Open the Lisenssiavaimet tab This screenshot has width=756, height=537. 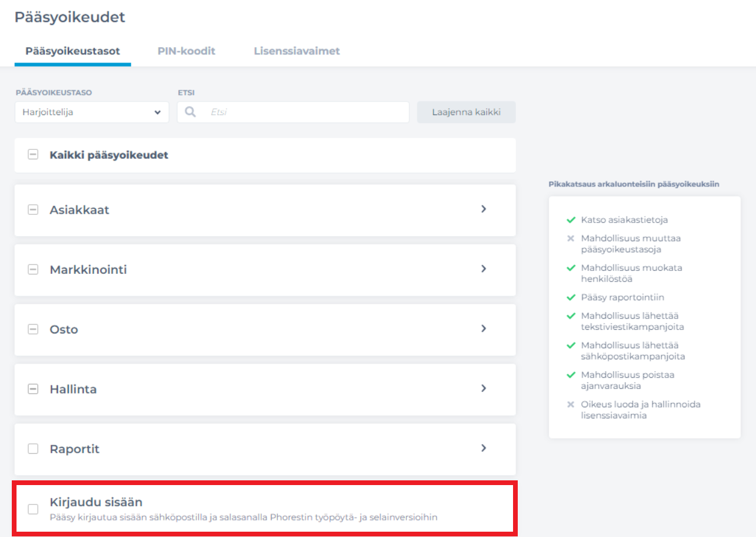coord(297,51)
